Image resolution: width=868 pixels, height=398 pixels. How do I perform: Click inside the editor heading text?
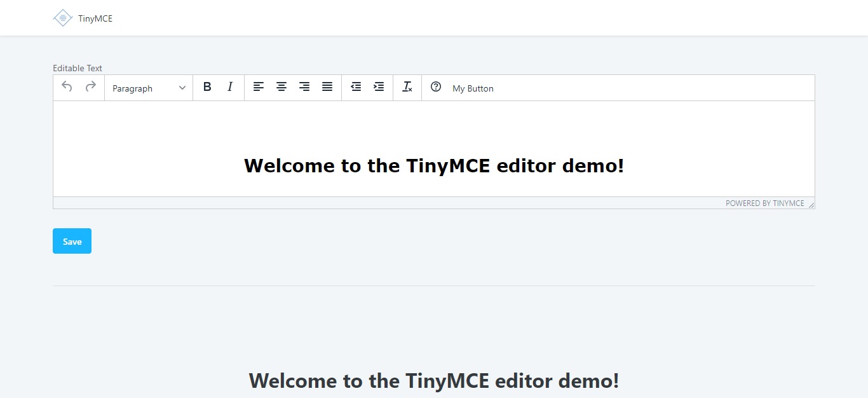click(434, 166)
